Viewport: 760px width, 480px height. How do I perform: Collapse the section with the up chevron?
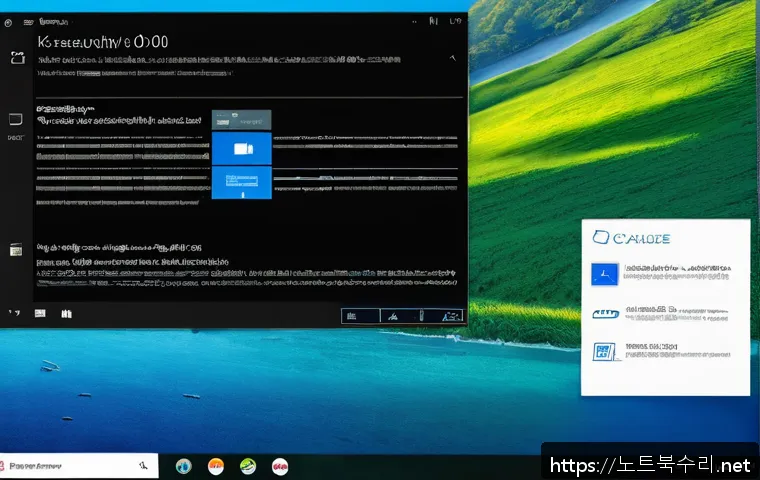tap(452, 58)
